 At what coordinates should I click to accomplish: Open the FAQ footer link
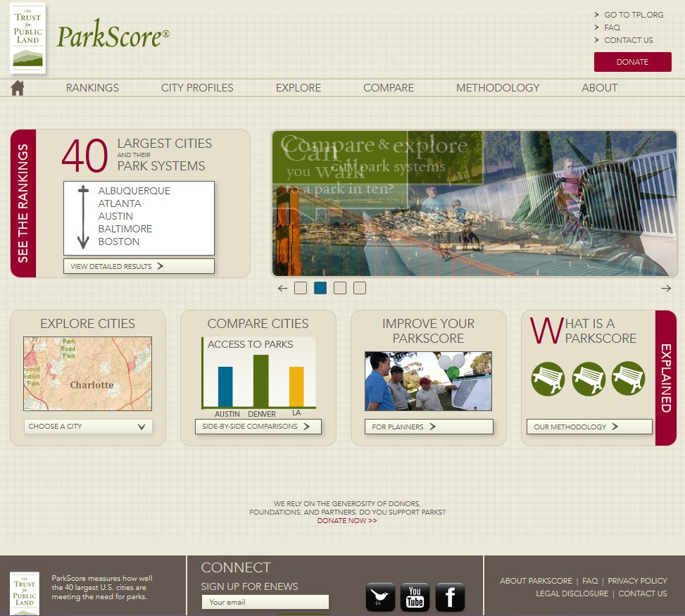[x=590, y=581]
